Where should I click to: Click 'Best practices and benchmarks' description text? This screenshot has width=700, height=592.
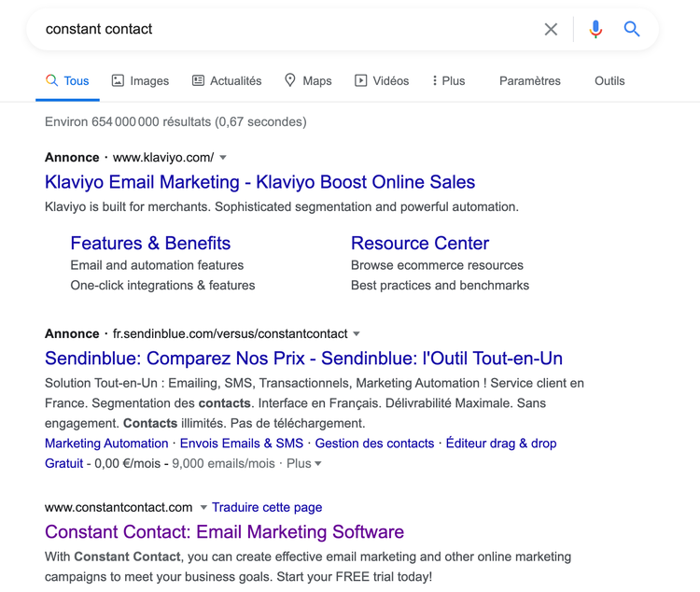click(441, 286)
